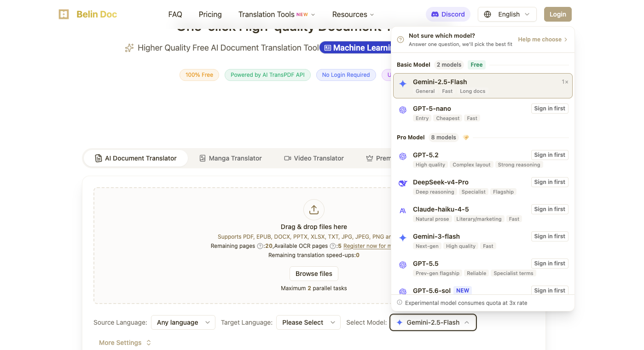Click the "No Login Required" badge
This screenshot has height=350, width=644.
point(346,75)
